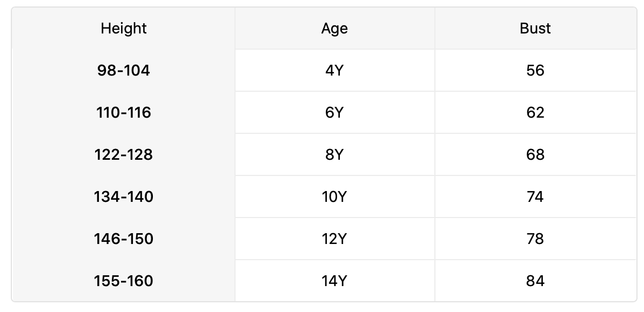Pick the bust value 56
The width and height of the screenshot is (644, 312).
click(x=535, y=71)
